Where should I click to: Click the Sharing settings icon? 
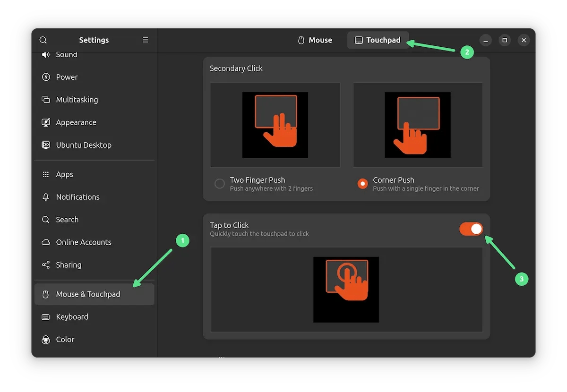45,265
